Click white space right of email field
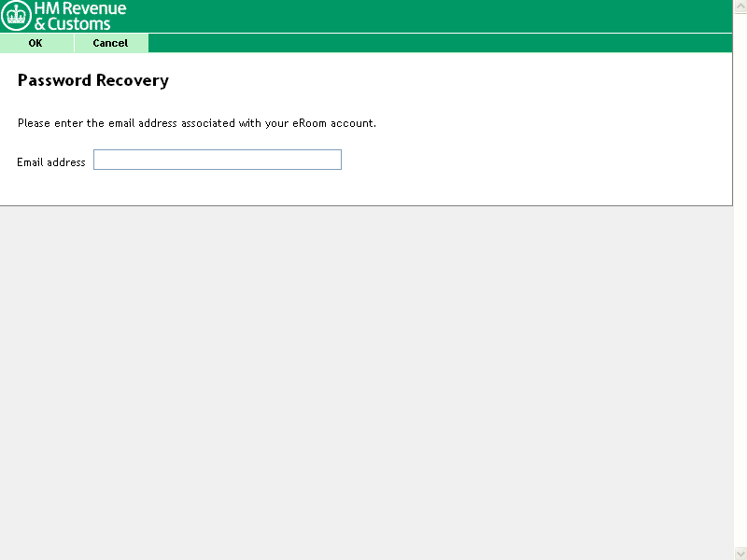Image resolution: width=747 pixels, height=560 pixels. pos(532,161)
